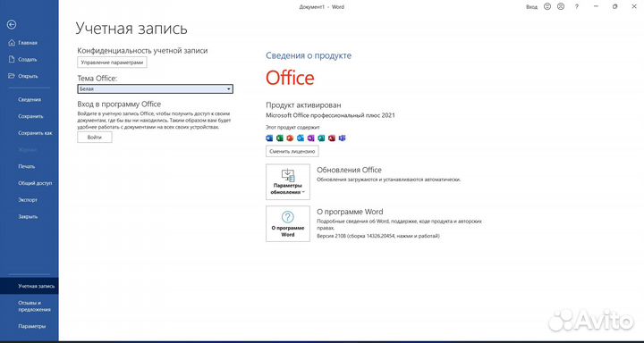Image resolution: width=644 pixels, height=343 pixels.
Task: Open Параметры at the sidebar bottom
Action: (x=31, y=327)
